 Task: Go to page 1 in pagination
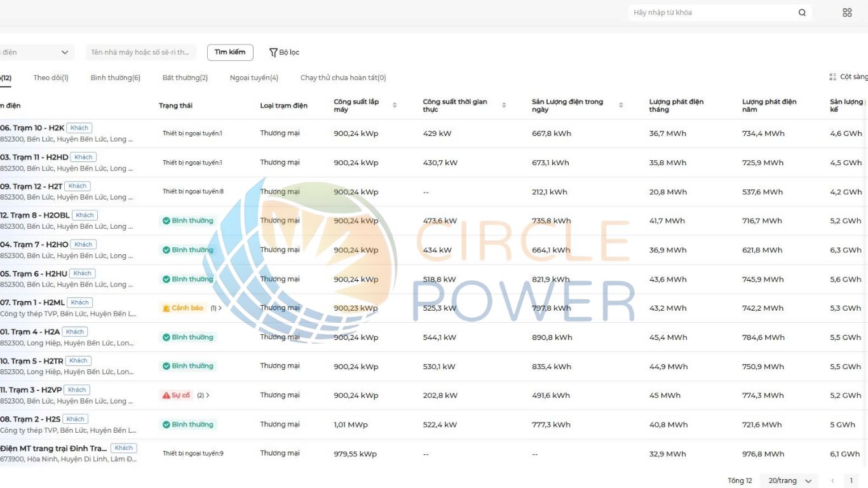point(851,481)
